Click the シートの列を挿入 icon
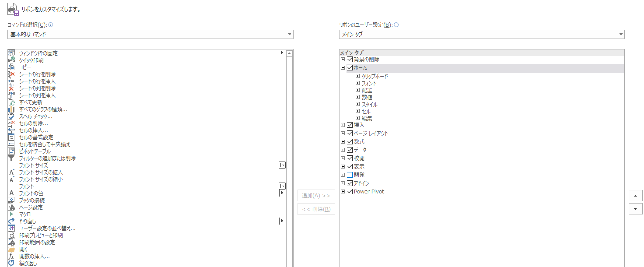This screenshot has height=267, width=644. (x=11, y=95)
